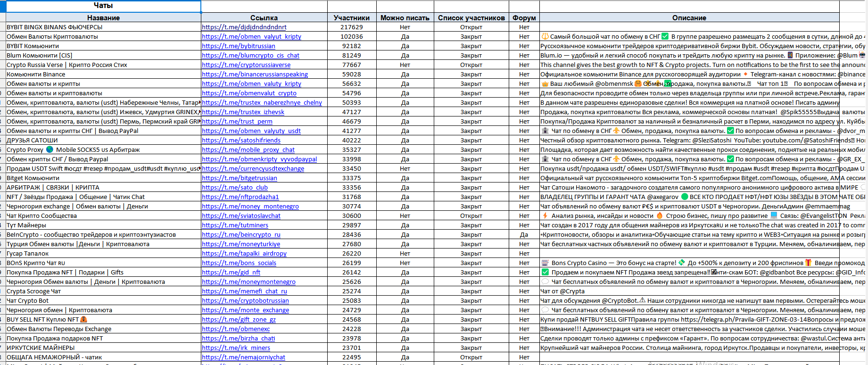Click the Ссылка header cell

click(x=264, y=18)
